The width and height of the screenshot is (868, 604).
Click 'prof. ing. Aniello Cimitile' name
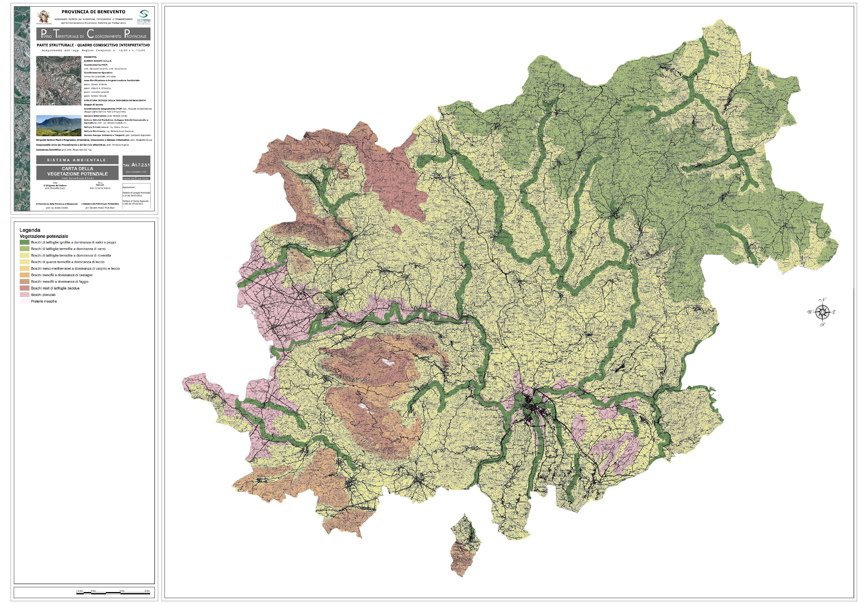(x=57, y=208)
